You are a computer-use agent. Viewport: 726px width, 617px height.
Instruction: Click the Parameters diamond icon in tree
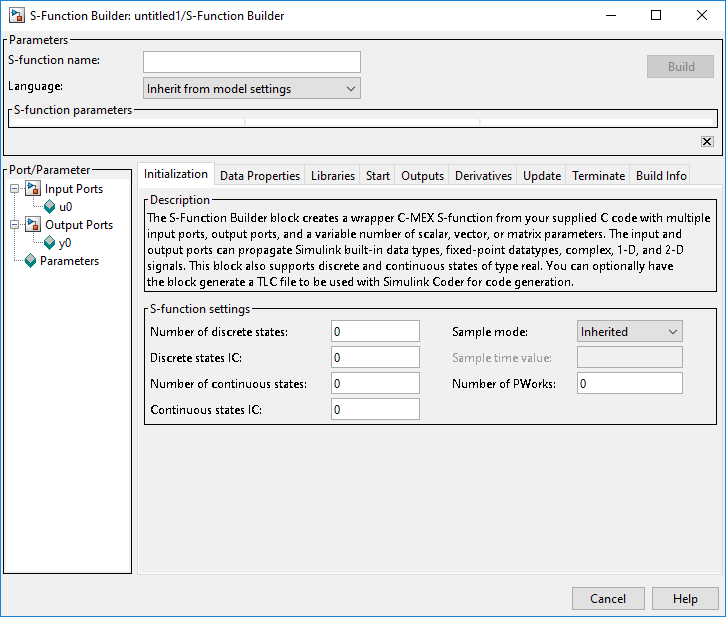(31, 261)
